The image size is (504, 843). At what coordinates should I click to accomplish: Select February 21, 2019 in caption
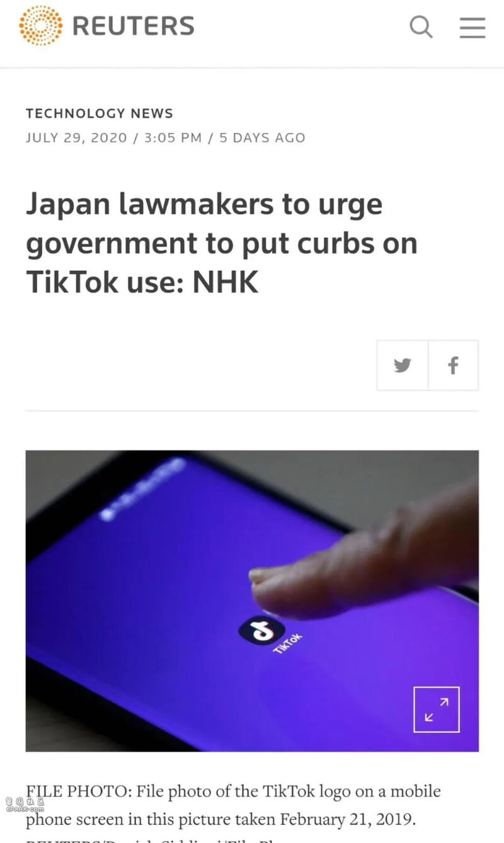click(346, 820)
